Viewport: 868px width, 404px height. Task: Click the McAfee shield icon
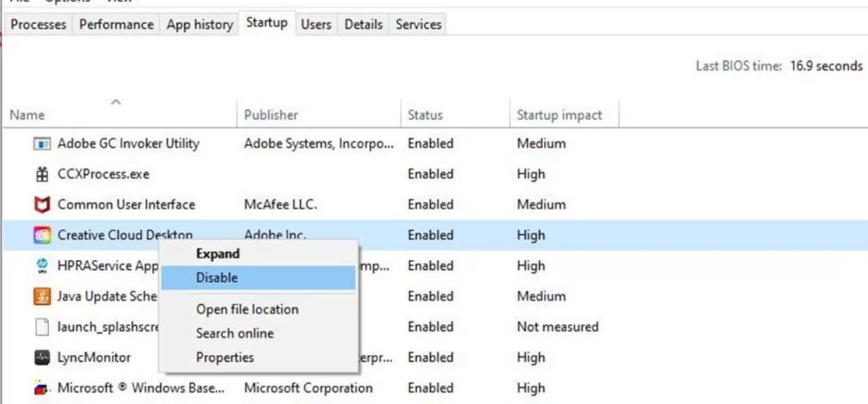(x=42, y=205)
